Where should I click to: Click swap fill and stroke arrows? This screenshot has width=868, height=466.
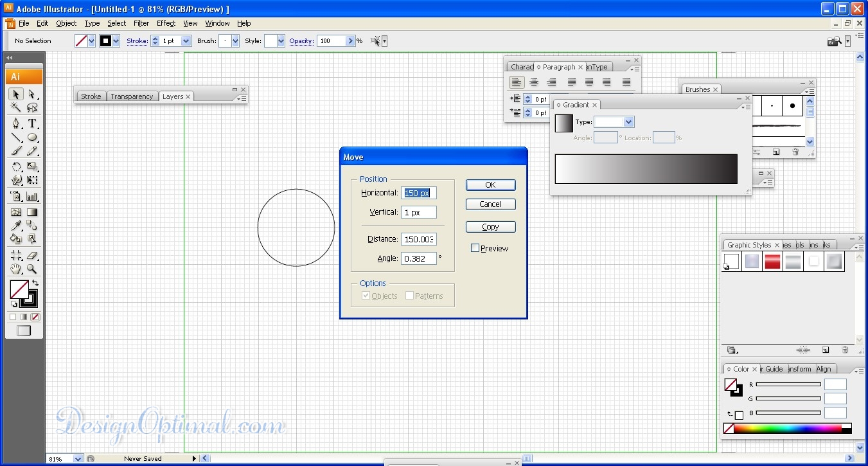coord(35,283)
